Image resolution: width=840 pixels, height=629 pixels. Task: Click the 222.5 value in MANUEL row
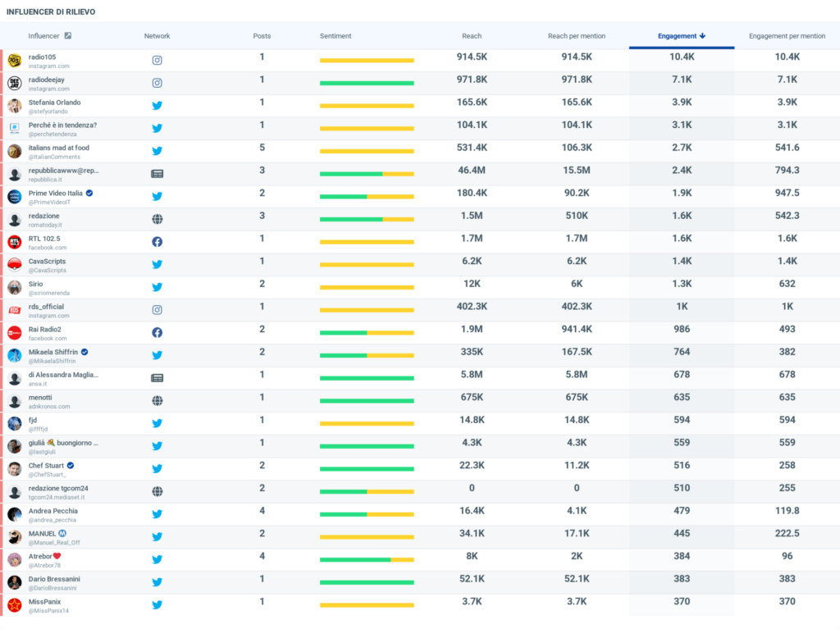tap(787, 533)
